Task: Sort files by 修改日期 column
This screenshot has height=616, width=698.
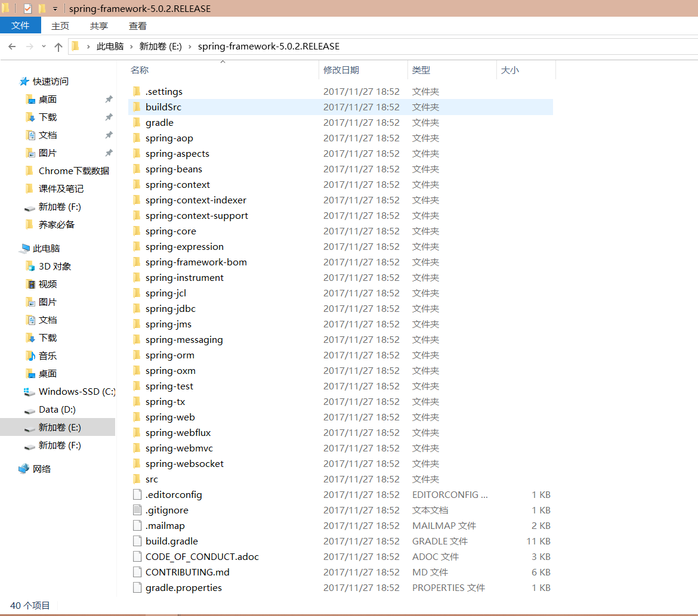Action: 341,70
